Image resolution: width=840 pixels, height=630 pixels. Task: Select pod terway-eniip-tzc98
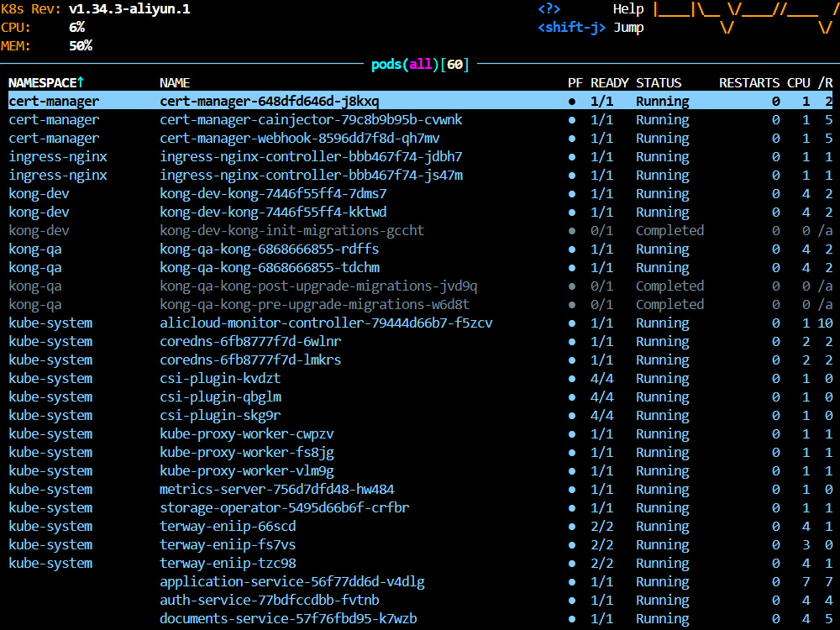pos(420,563)
